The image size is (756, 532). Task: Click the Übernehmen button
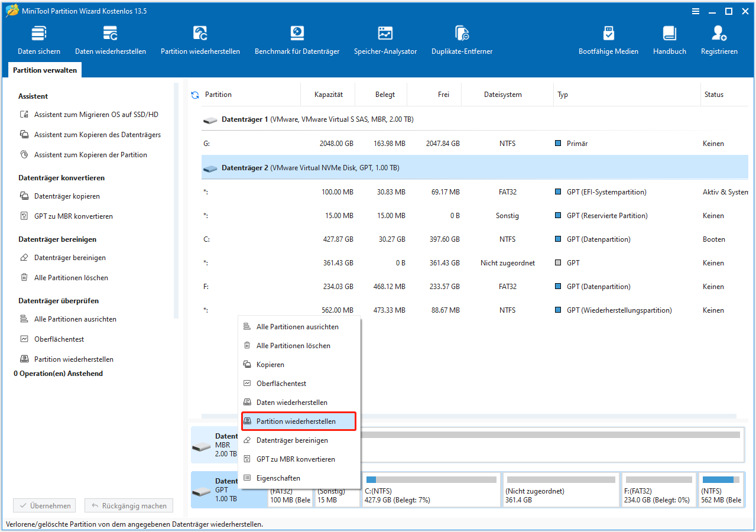pos(44,505)
